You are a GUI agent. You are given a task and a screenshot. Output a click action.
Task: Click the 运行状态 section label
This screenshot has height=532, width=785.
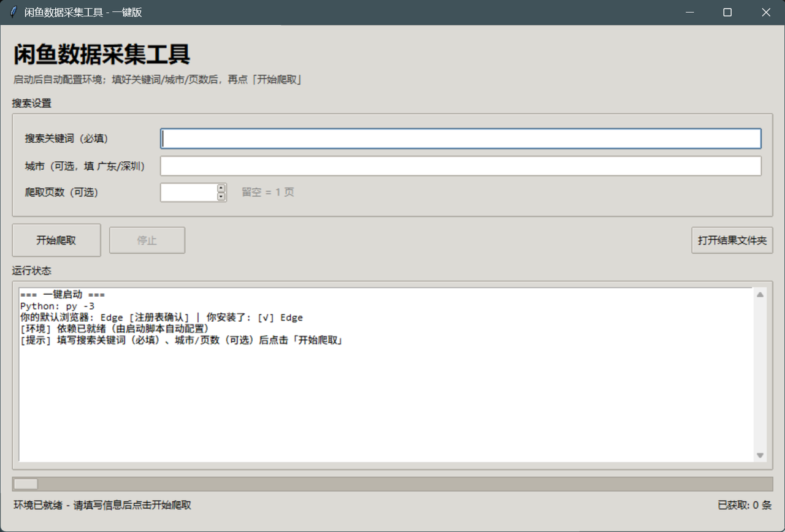tap(32, 271)
